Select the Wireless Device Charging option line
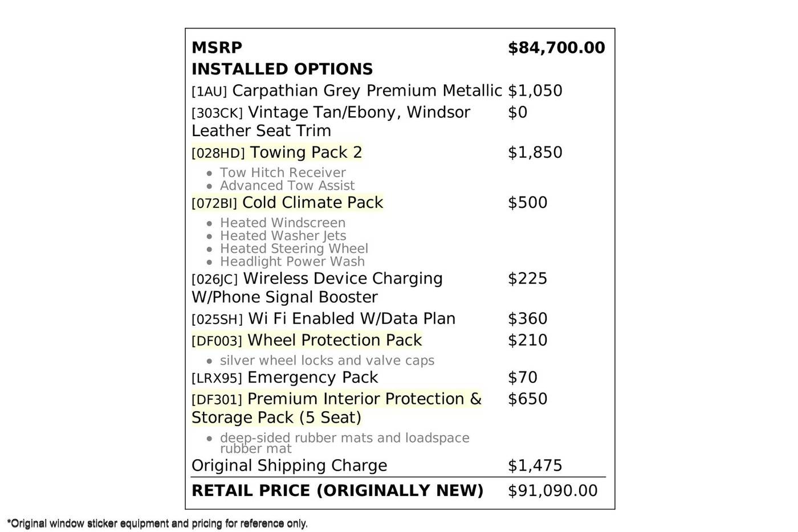Image resolution: width=798 pixels, height=532 pixels. [317, 288]
